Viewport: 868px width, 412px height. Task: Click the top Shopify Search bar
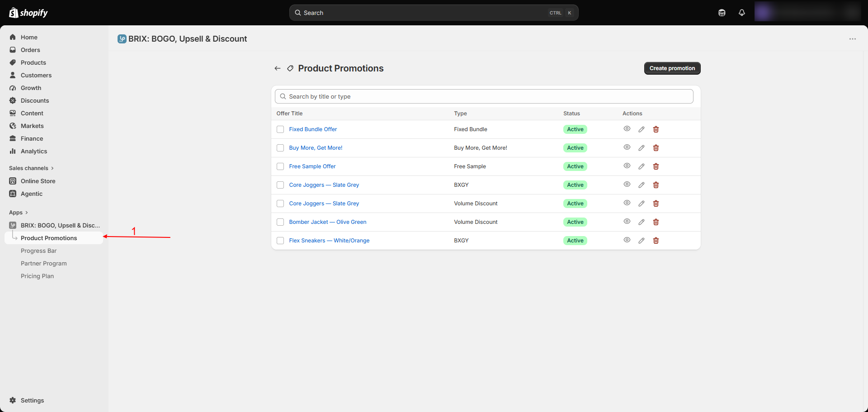(434, 13)
